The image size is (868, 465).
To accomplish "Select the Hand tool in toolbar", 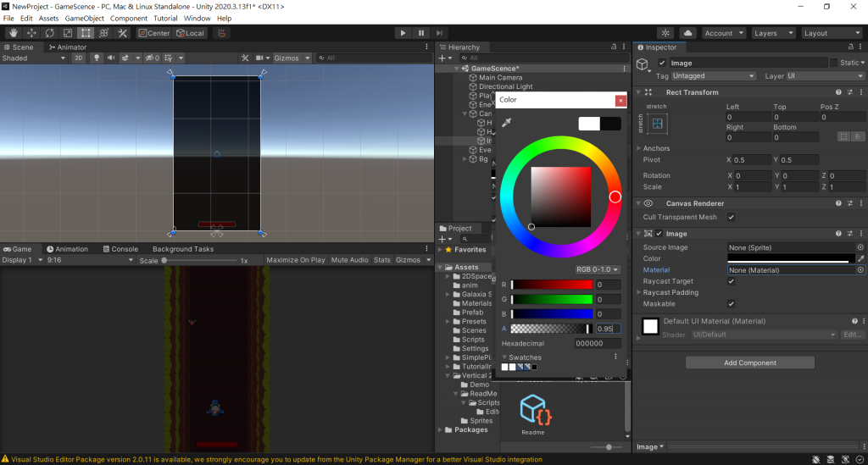I will (14, 33).
